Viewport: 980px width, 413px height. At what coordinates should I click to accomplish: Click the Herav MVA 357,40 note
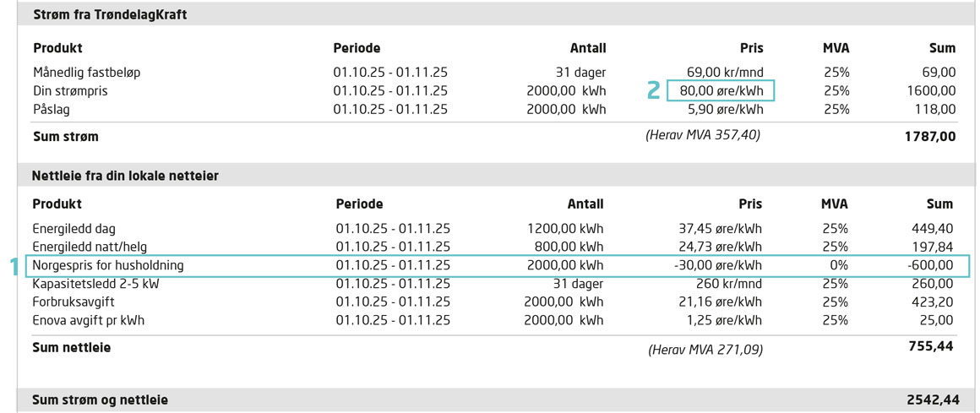(x=703, y=134)
